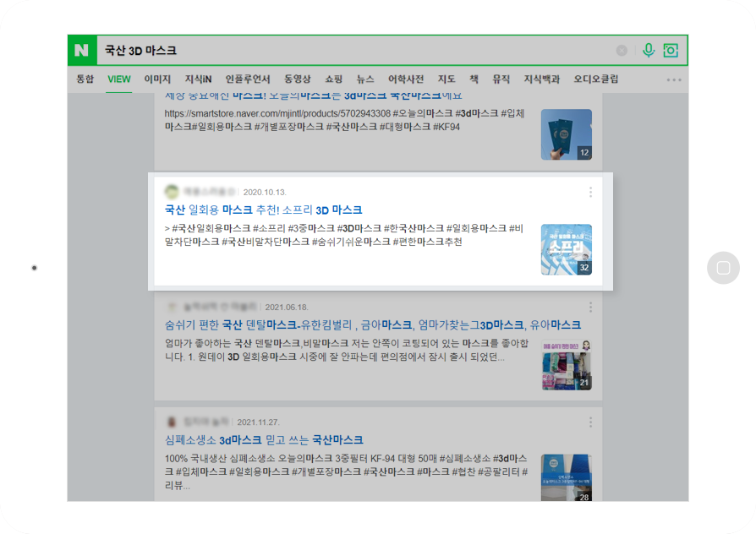Click hashtag description of 소프리 post
756x534 pixels.
coord(344,235)
